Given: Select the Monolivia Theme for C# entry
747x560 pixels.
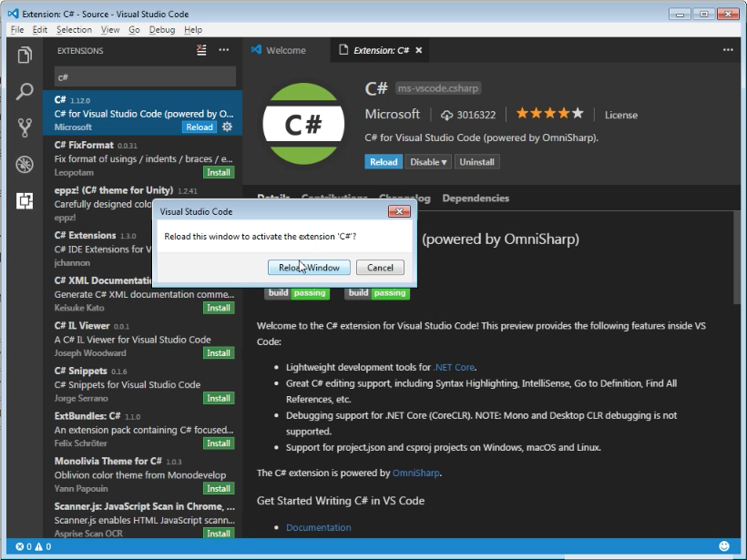Looking at the screenshot, I should 142,474.
